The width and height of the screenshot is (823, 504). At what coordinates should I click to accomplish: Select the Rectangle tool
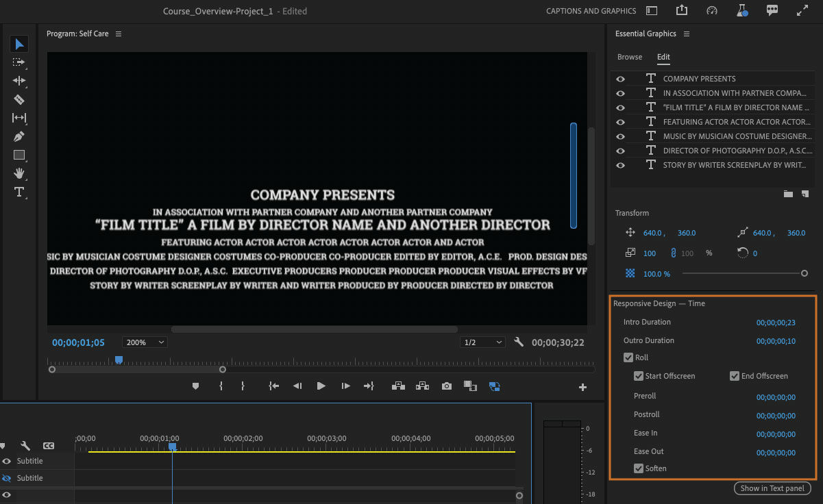tap(19, 155)
